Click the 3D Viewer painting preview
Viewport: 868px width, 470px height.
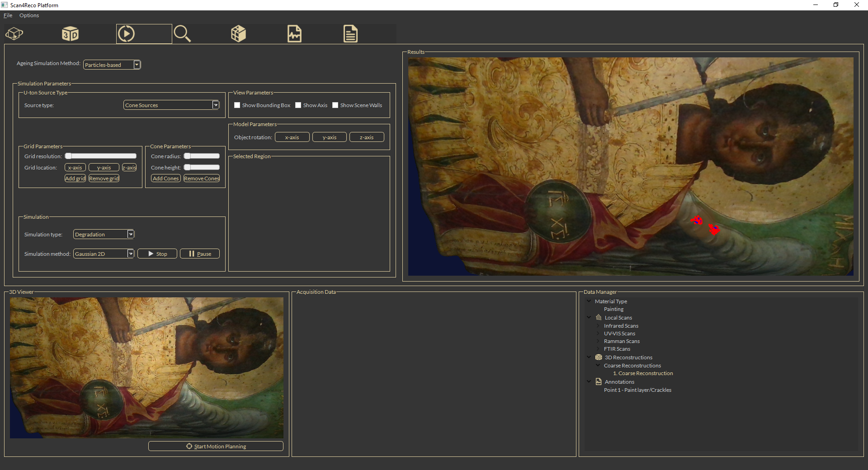coord(146,367)
